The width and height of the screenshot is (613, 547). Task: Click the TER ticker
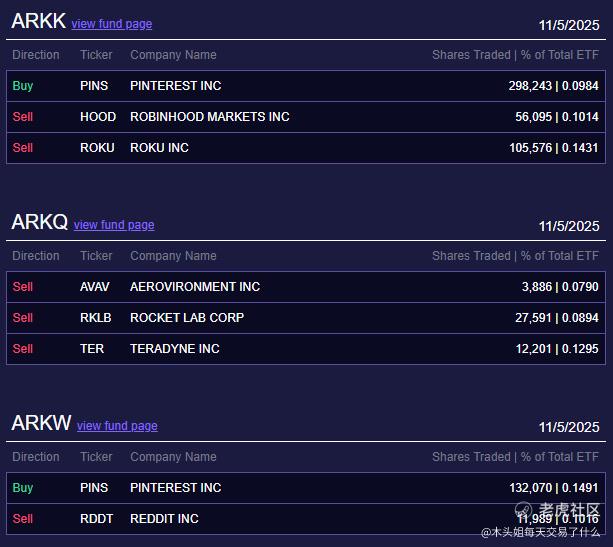pos(92,349)
